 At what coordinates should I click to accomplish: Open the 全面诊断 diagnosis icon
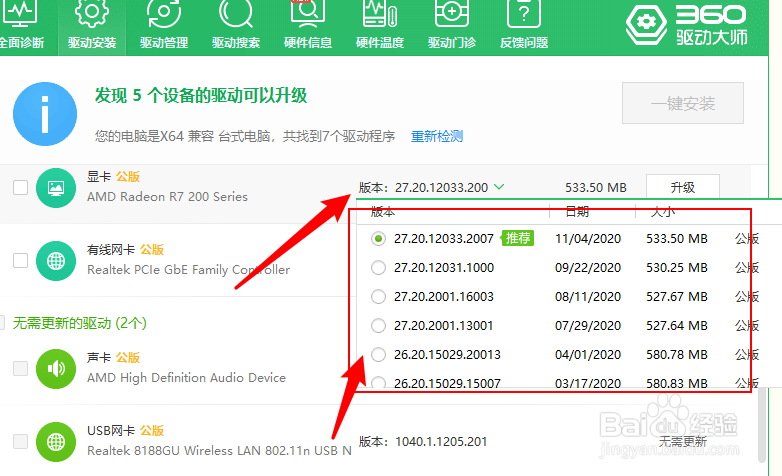pyautogui.click(x=19, y=13)
